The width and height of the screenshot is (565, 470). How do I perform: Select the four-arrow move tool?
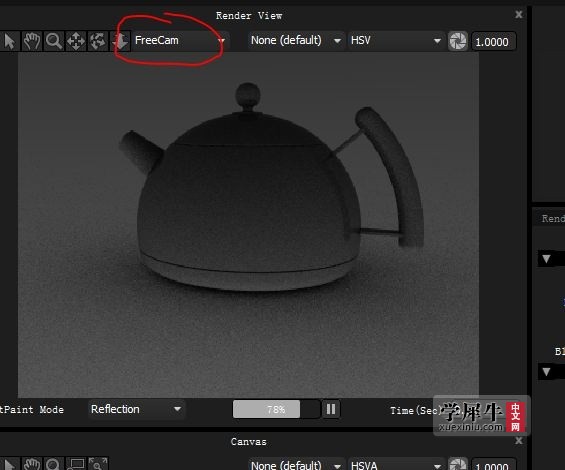click(x=76, y=41)
